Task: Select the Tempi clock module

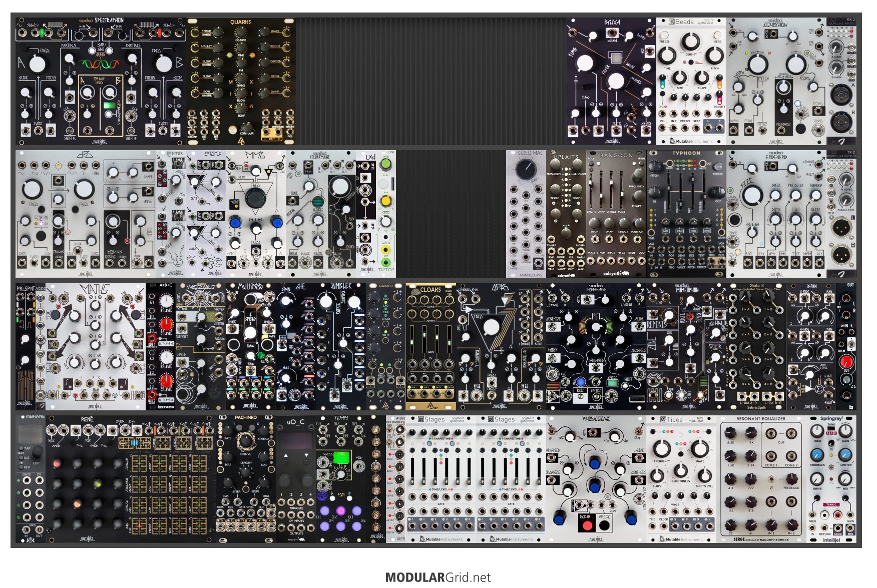Action: pos(341,479)
